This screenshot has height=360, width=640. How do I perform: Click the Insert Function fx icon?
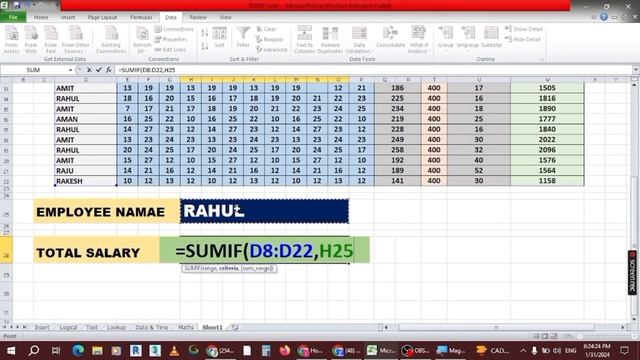(109, 70)
